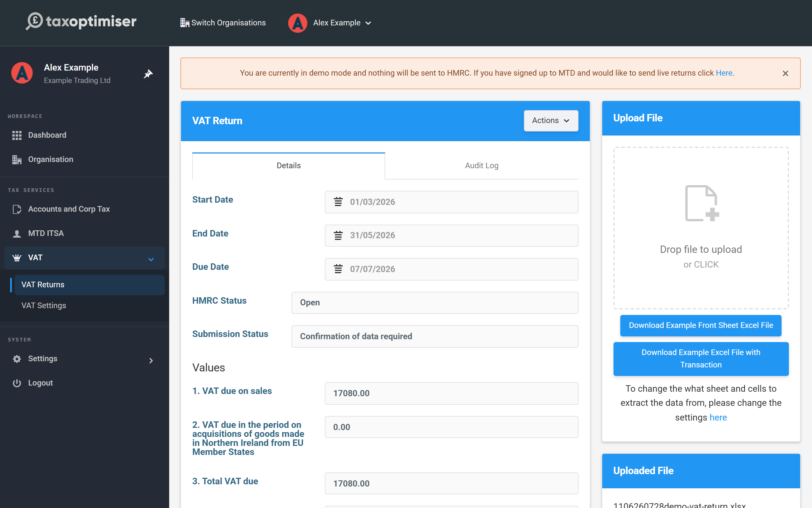812x508 pixels.
Task: Click the End Date field
Action: tap(451, 236)
